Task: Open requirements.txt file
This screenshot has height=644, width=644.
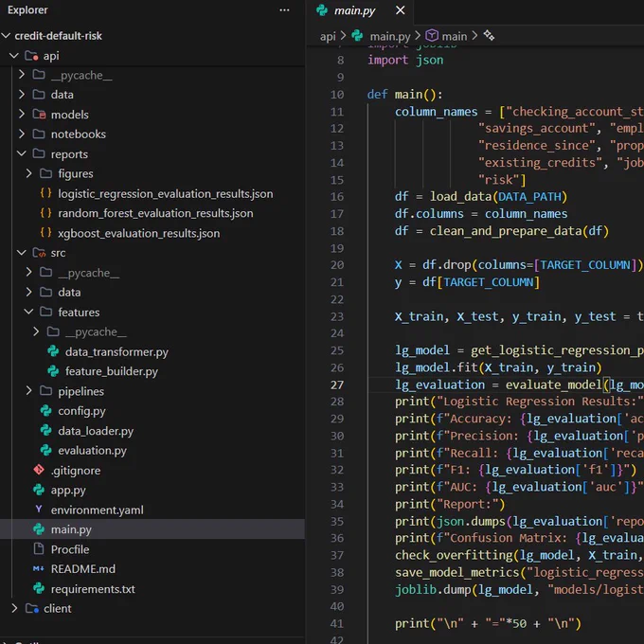Action: click(93, 589)
